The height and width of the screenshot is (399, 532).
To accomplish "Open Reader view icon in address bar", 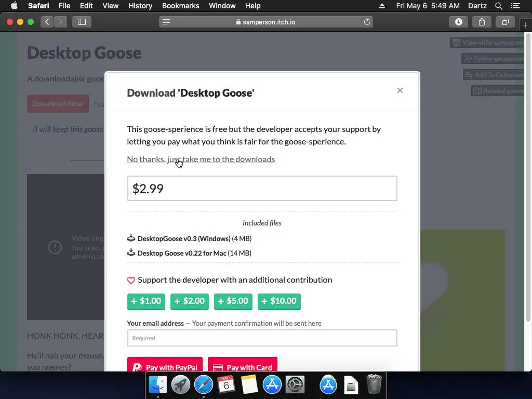I will coord(166,22).
